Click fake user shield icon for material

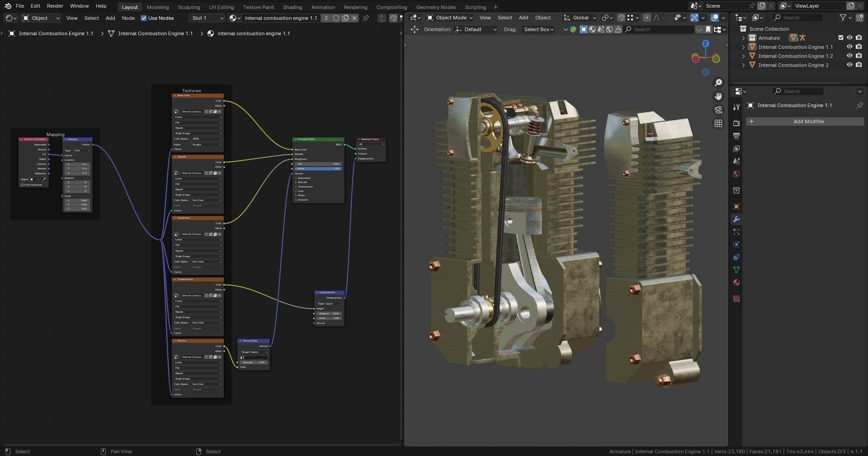pos(336,18)
